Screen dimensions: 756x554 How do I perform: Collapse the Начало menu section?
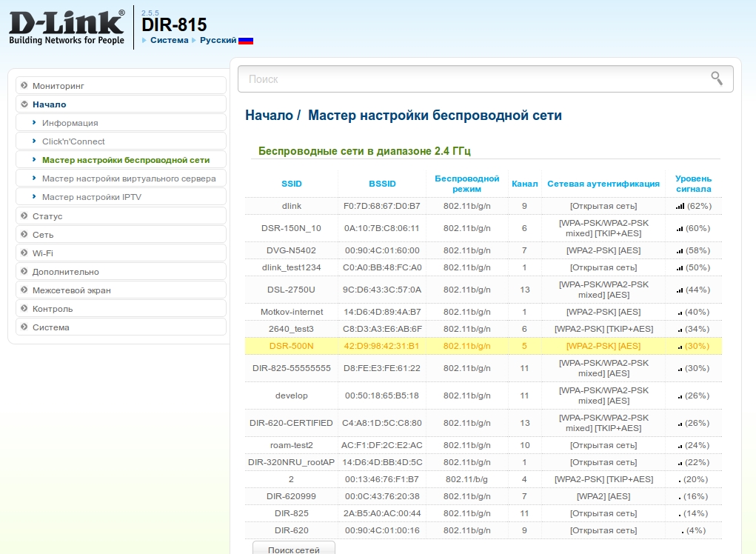pos(24,104)
